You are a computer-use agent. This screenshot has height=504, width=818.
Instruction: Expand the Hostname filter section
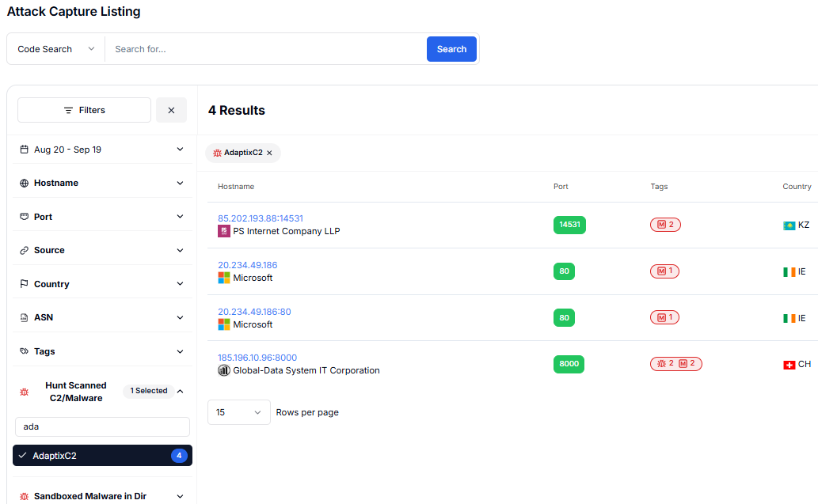tap(101, 183)
